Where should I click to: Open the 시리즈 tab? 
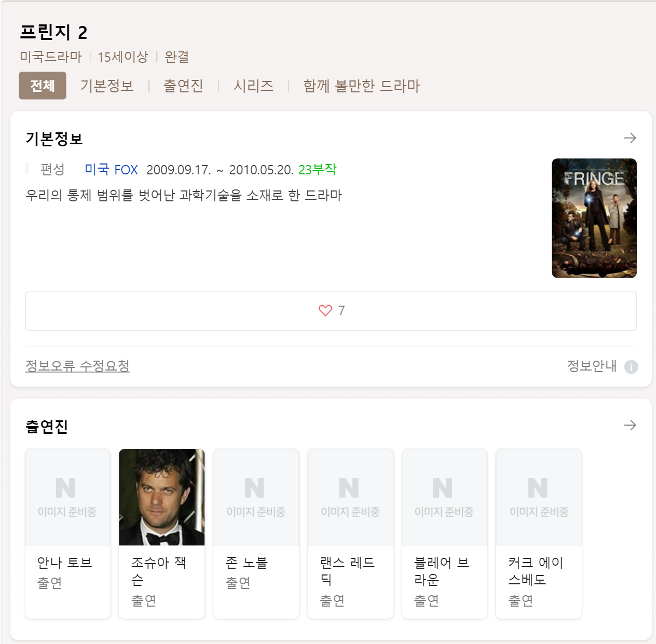tap(253, 86)
